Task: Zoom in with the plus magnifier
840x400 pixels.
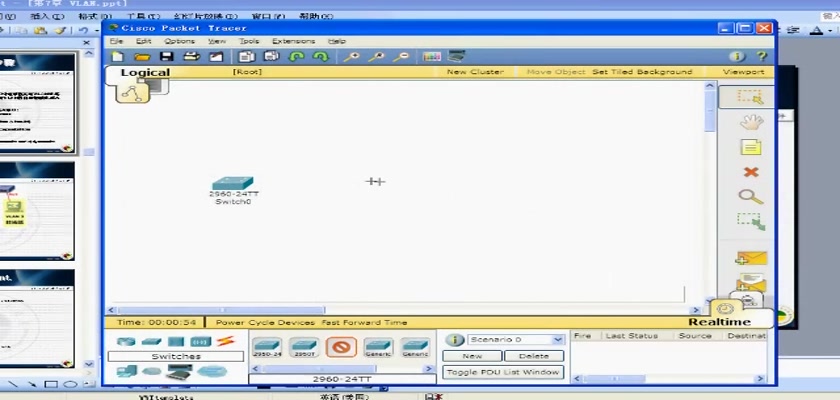Action: [x=351, y=56]
